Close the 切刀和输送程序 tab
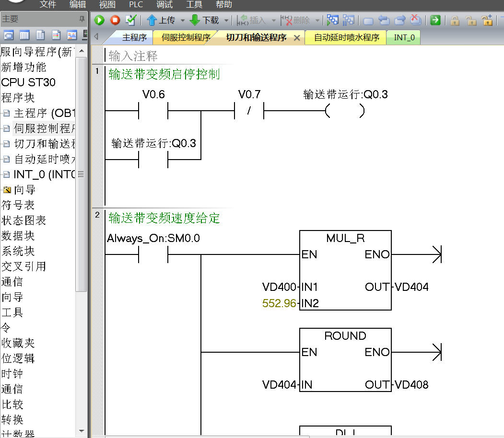The image size is (504, 438). coord(297,38)
